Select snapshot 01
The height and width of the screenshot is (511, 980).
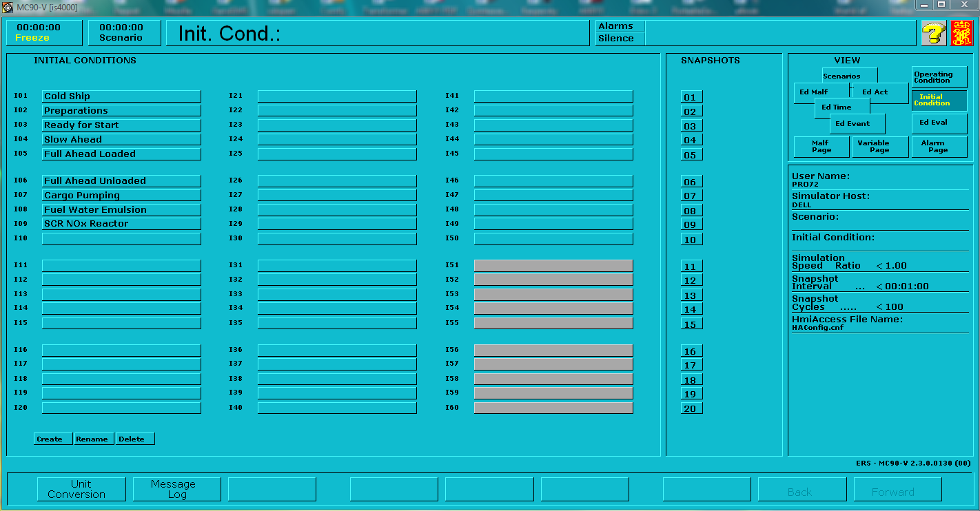point(691,97)
